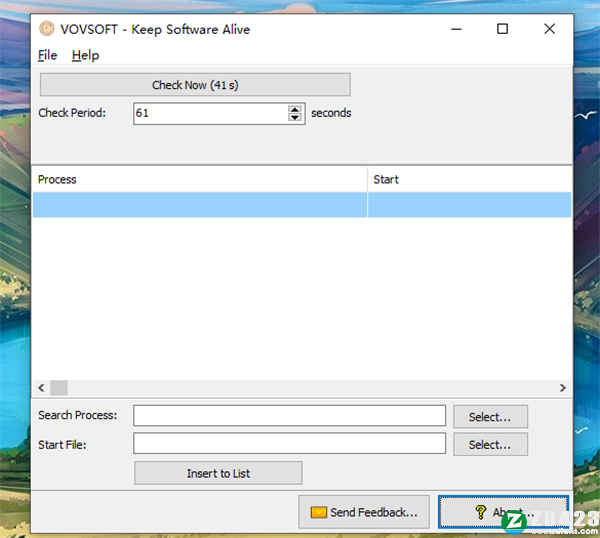Sort by Process column header
The width and height of the screenshot is (600, 538).
point(199,179)
